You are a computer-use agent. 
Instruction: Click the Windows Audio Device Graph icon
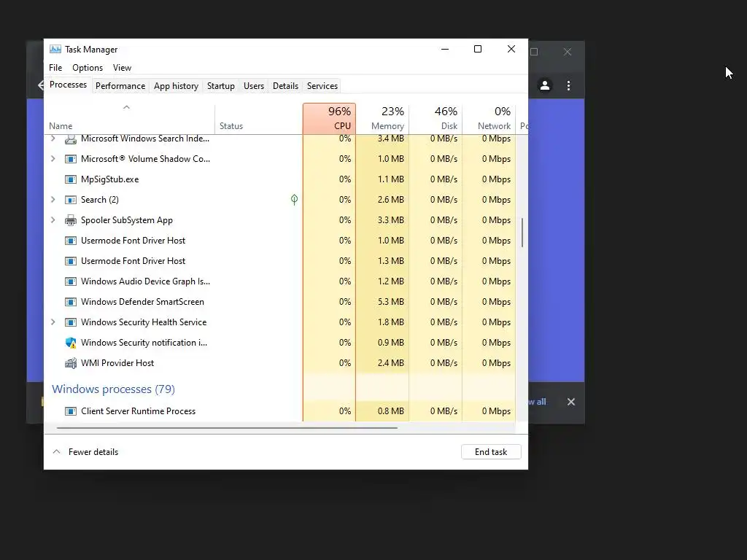tap(71, 281)
